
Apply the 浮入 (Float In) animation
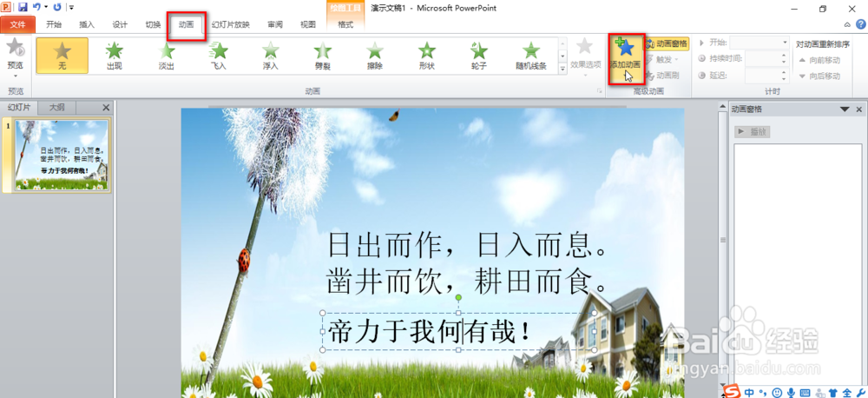(270, 56)
